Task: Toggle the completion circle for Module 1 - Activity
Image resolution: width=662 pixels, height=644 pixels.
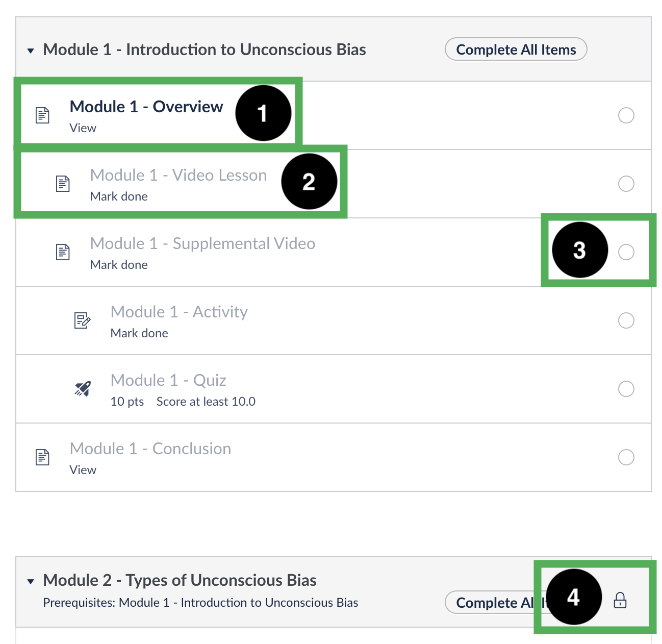Action: click(626, 320)
